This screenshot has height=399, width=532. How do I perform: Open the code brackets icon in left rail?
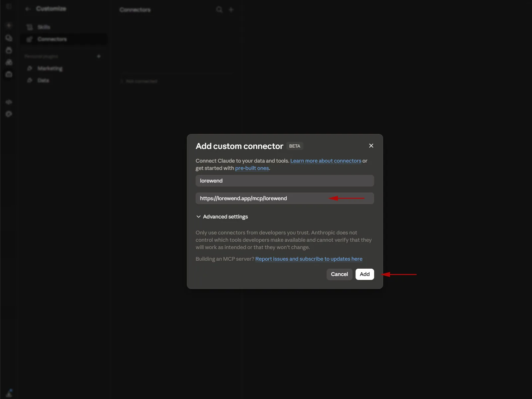coord(9,102)
